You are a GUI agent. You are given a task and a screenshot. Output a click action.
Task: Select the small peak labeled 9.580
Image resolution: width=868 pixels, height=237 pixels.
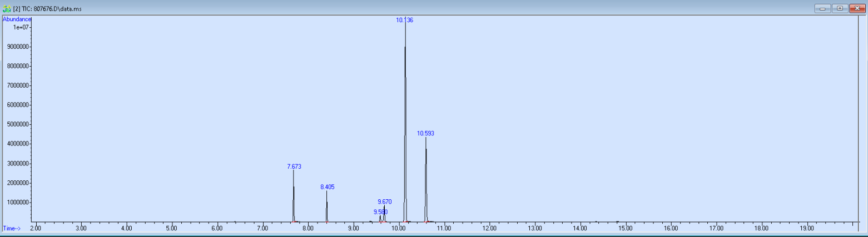pyautogui.click(x=380, y=212)
